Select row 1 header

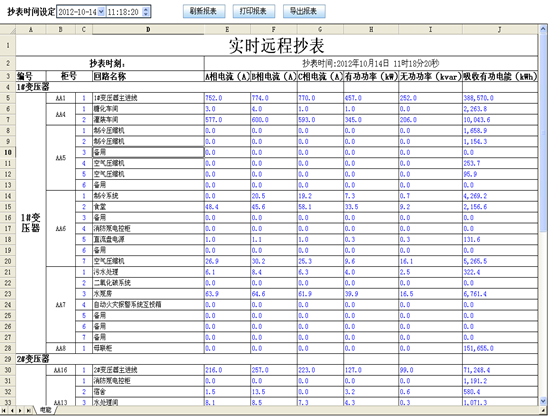pyautogui.click(x=8, y=45)
